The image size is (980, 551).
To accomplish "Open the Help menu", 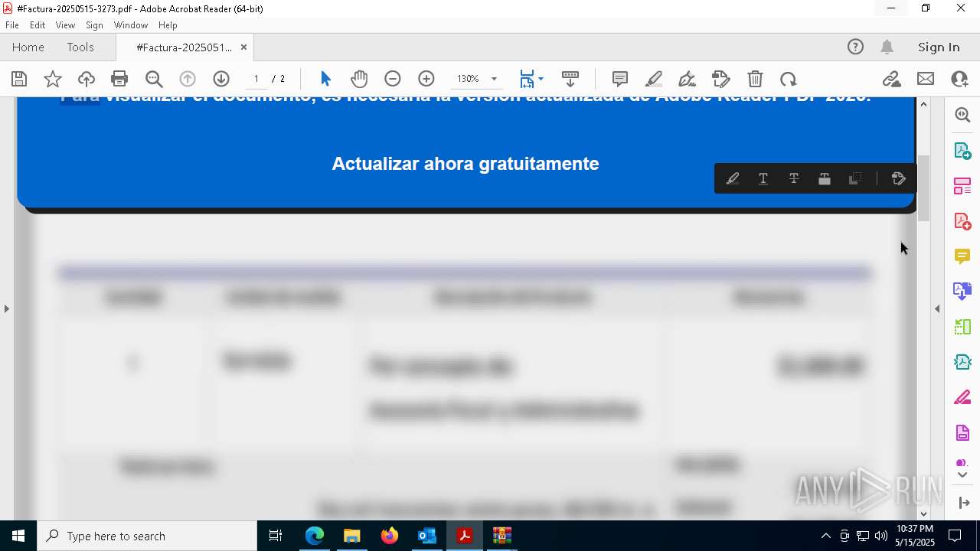I will point(168,25).
